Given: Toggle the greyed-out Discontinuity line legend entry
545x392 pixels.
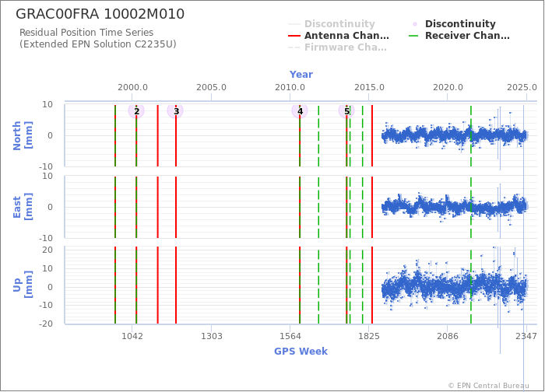Looking at the screenshot, I should point(332,24).
